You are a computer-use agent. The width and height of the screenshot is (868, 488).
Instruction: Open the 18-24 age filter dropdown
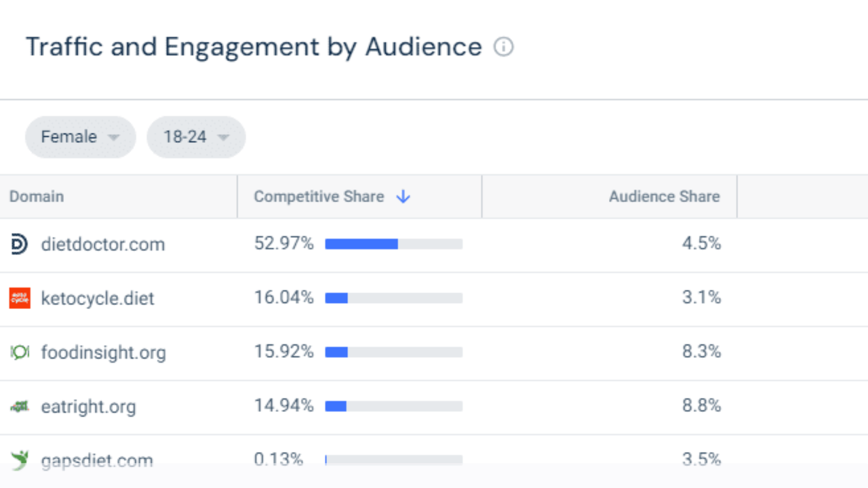(196, 137)
